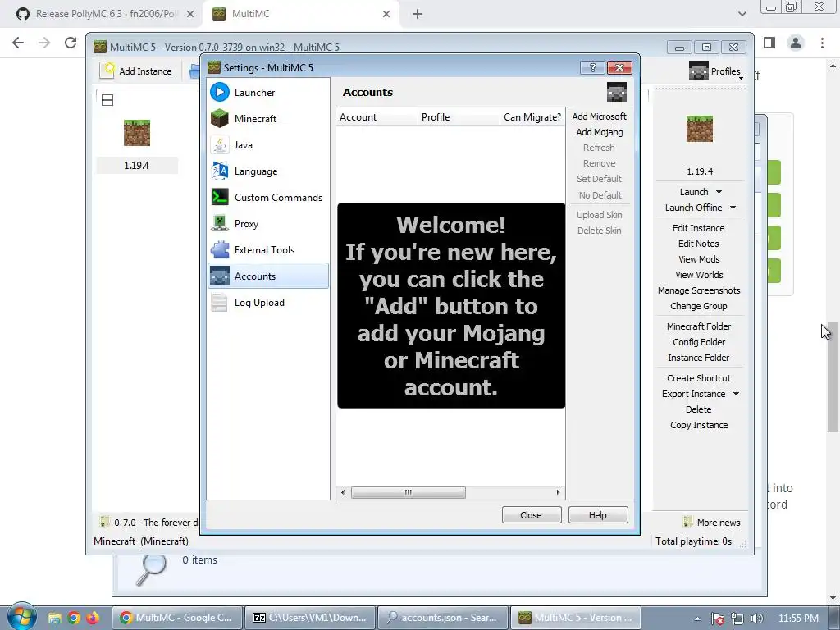Reload the Chrome page
The width and height of the screenshot is (840, 630).
coord(71,43)
